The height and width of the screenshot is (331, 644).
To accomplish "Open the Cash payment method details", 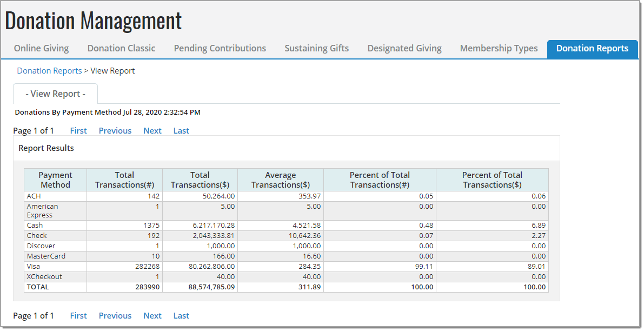I will 35,225.
